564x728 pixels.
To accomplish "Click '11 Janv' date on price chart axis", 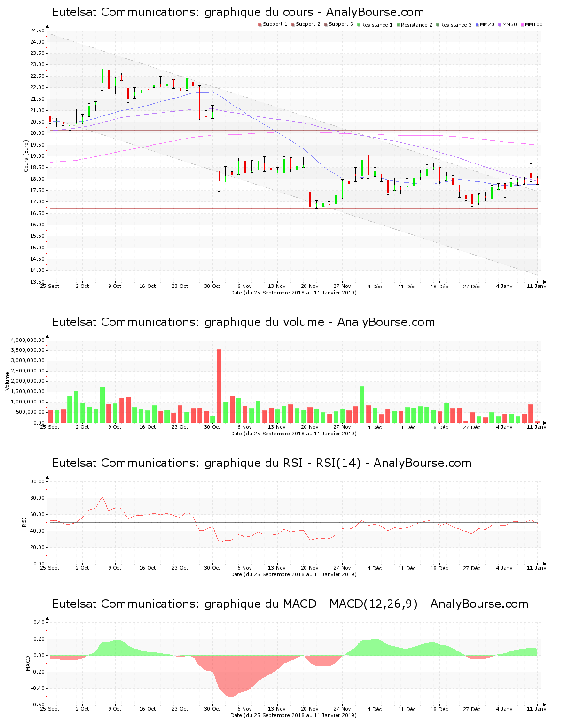I will [537, 286].
